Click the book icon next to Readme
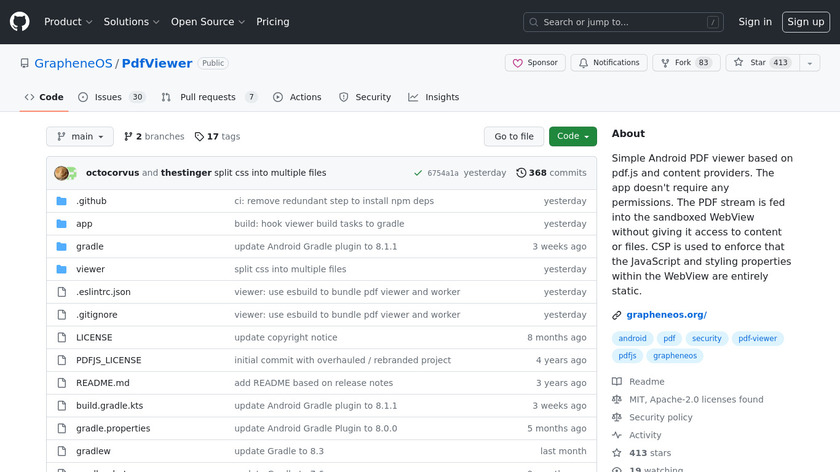The image size is (840, 472). click(x=617, y=381)
